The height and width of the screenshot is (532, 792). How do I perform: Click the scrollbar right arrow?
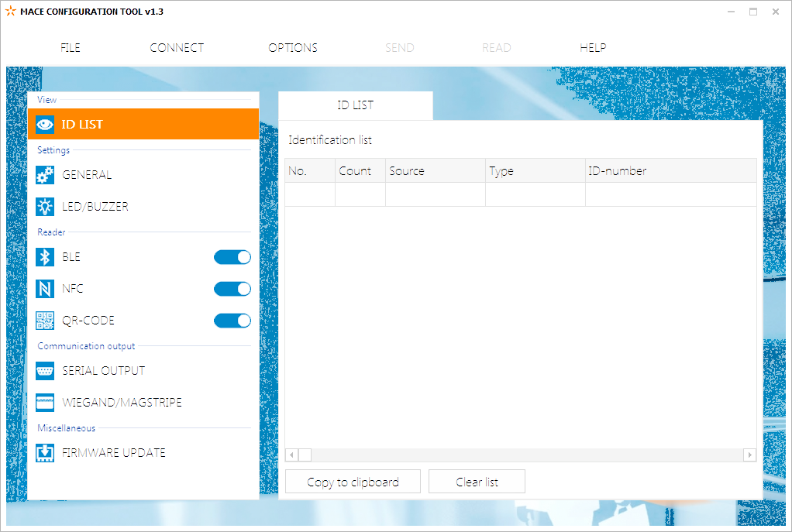coord(750,455)
